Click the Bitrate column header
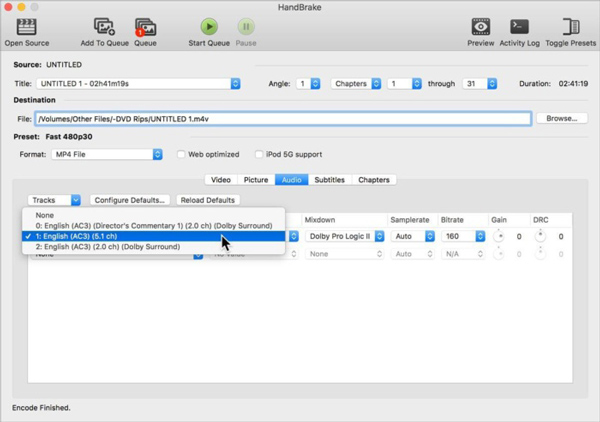600x422 pixels. 452,220
